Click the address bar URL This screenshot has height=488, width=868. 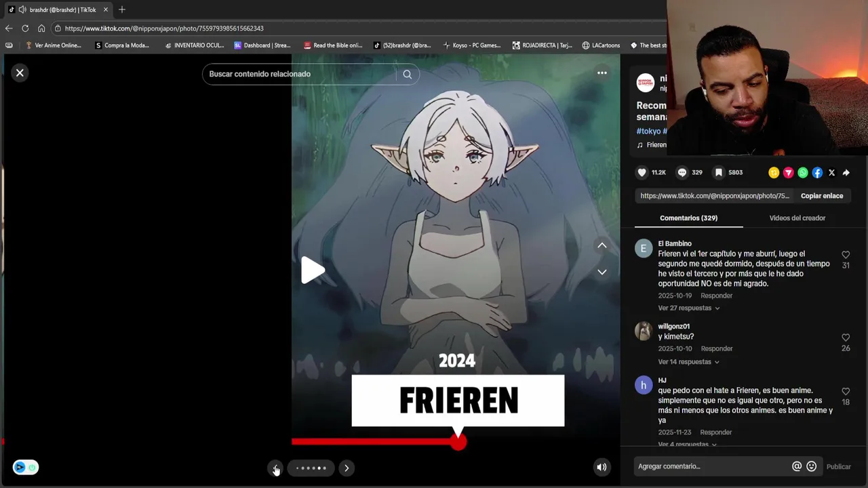click(164, 28)
